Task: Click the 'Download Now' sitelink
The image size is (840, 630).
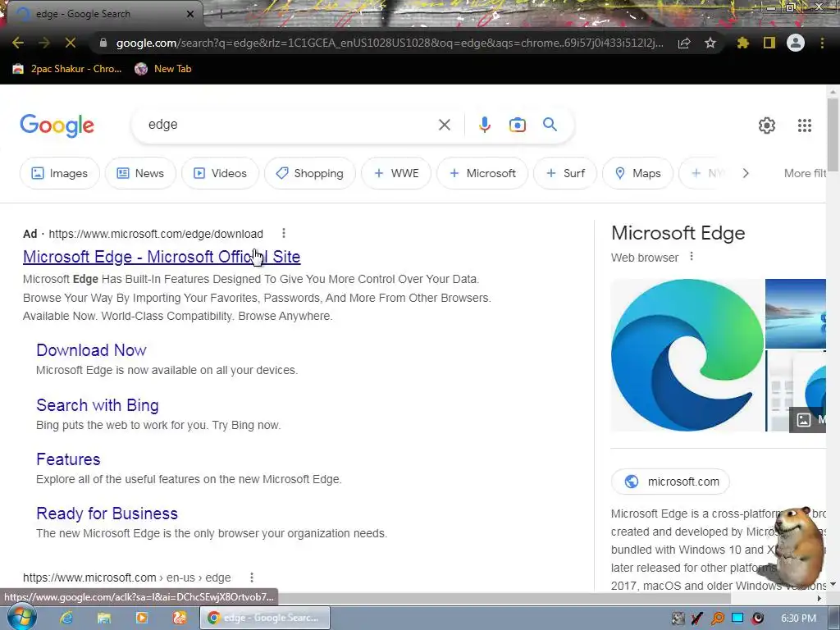Action: click(91, 349)
